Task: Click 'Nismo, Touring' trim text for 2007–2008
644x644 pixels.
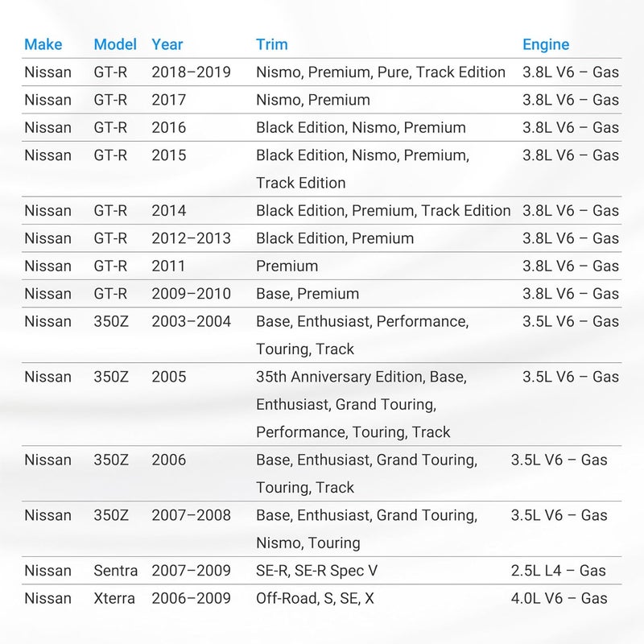Action: tap(308, 543)
